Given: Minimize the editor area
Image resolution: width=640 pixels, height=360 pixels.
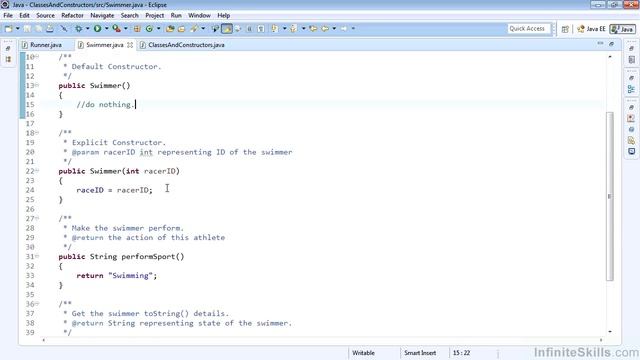Looking at the screenshot, I should pos(600,43).
